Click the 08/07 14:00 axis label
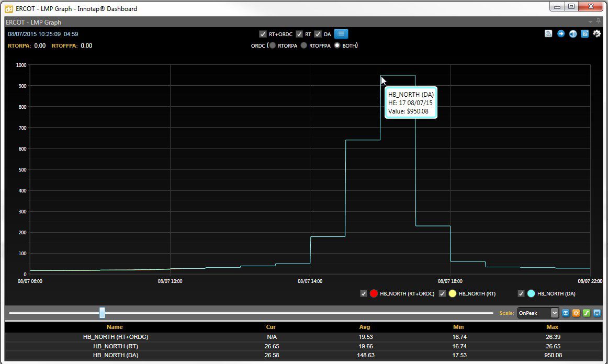 310,281
